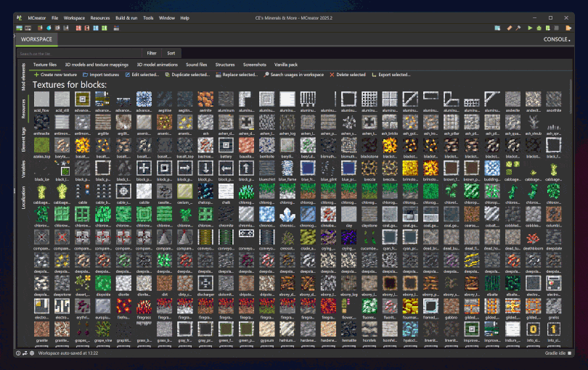Click the blue four-square grid toolbar icon
The height and width of the screenshot is (370, 588).
96,28
